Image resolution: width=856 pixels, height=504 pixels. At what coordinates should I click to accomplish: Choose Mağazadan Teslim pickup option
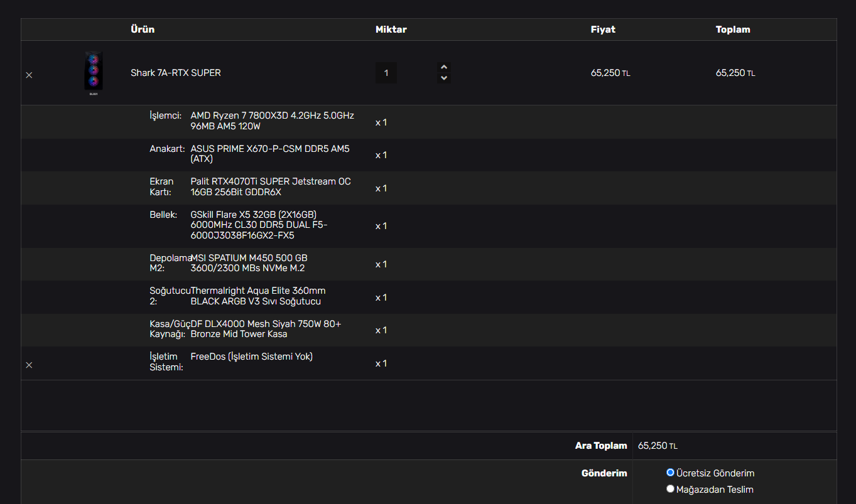671,489
